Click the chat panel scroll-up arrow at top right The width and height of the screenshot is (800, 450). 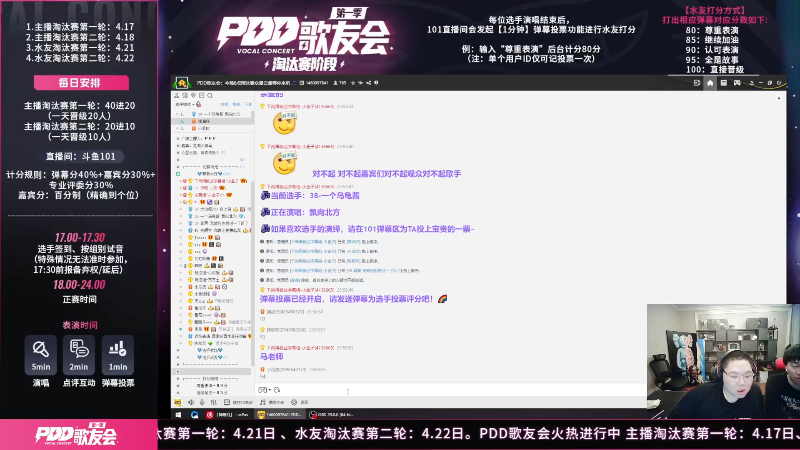tap(779, 97)
